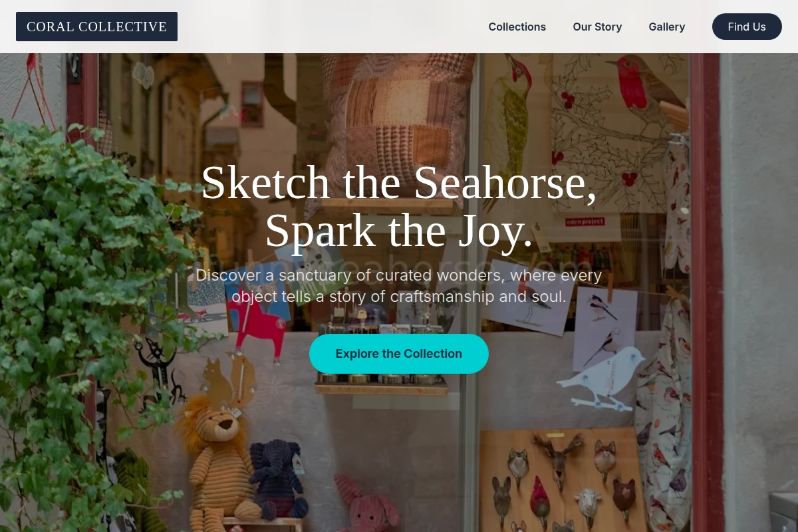Click Explore the Collection button

399,354
